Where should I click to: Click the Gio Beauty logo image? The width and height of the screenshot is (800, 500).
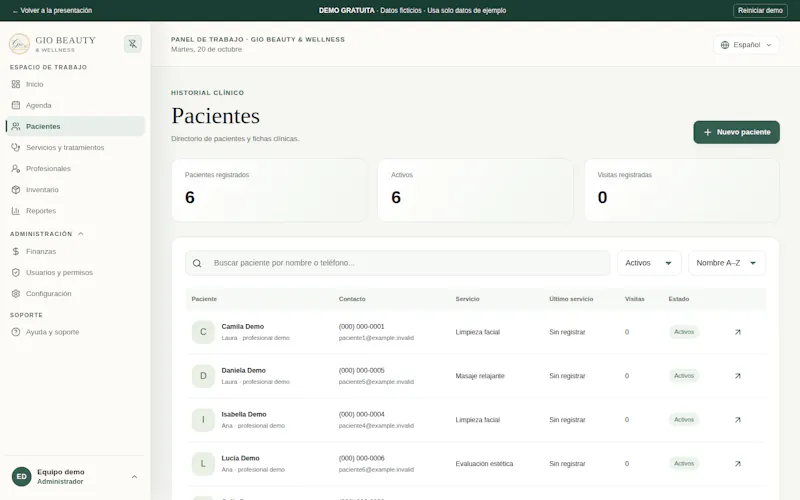[x=19, y=44]
